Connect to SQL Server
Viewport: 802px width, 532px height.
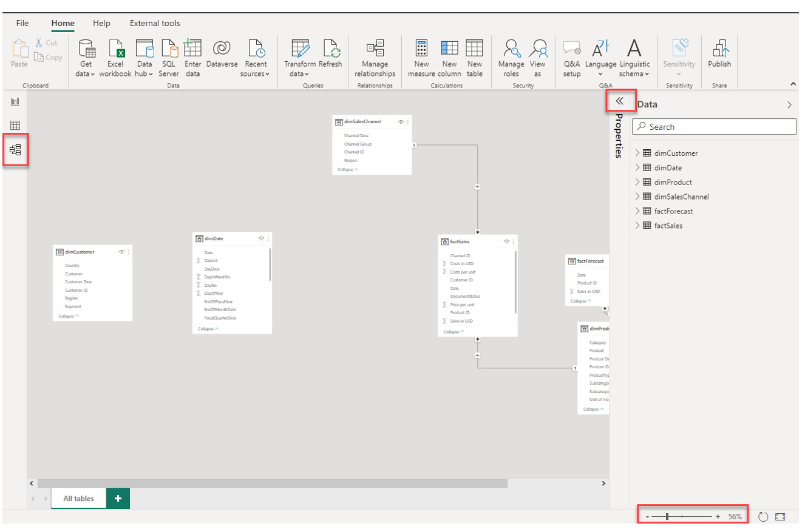[x=169, y=59]
